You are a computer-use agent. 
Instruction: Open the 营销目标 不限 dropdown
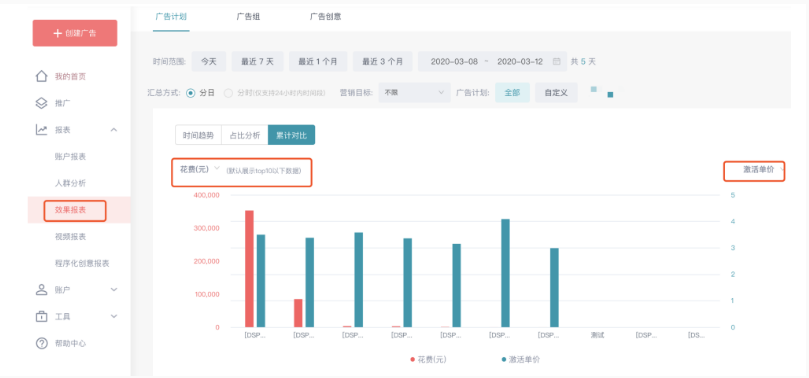[x=415, y=93]
